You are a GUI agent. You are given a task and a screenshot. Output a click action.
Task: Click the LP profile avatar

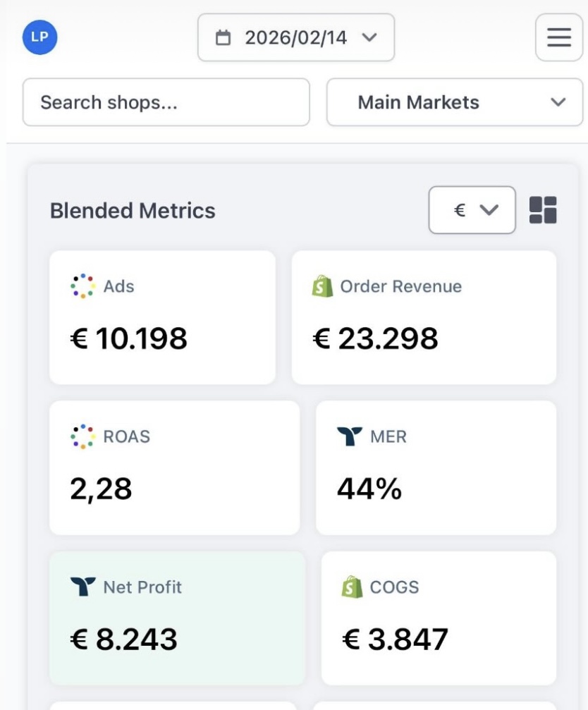[x=39, y=37]
